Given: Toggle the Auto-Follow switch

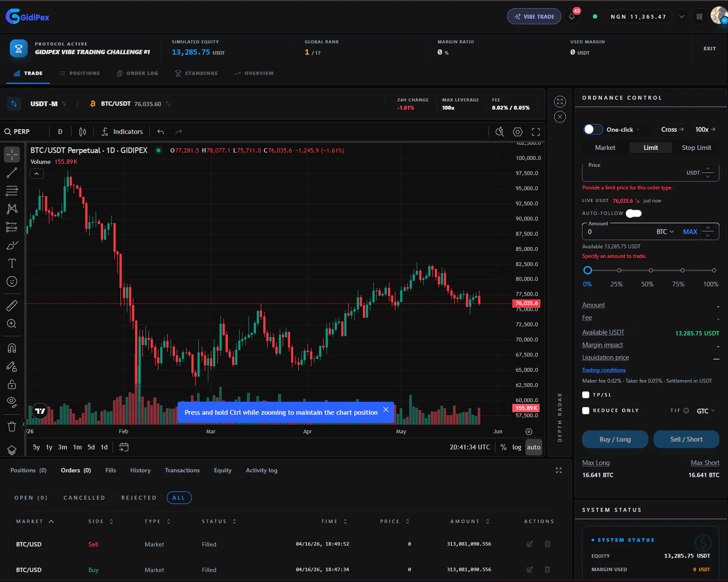Looking at the screenshot, I should point(634,213).
